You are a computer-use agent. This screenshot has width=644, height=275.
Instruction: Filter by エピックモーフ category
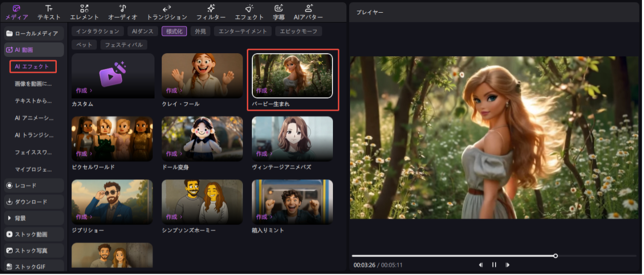298,31
